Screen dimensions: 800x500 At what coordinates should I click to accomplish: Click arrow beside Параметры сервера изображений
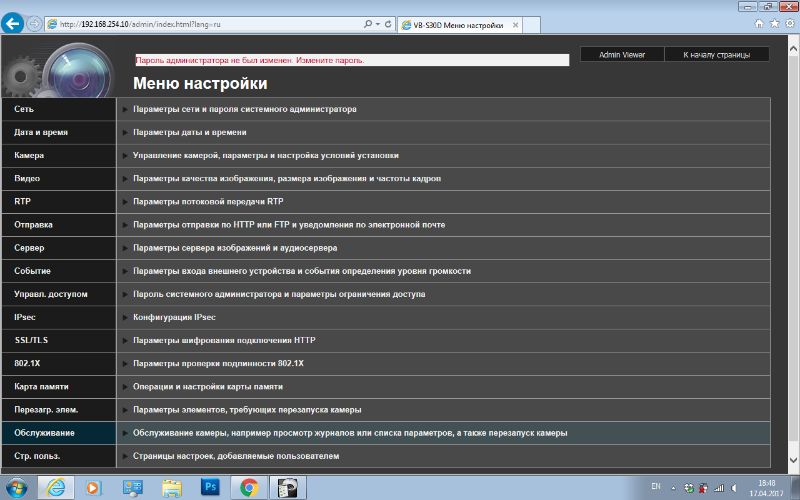tap(125, 248)
